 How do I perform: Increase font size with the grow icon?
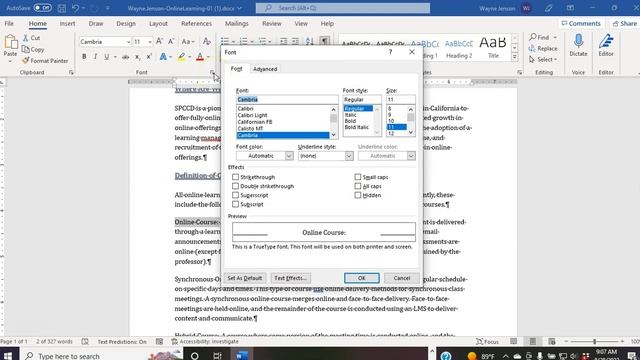160,41
